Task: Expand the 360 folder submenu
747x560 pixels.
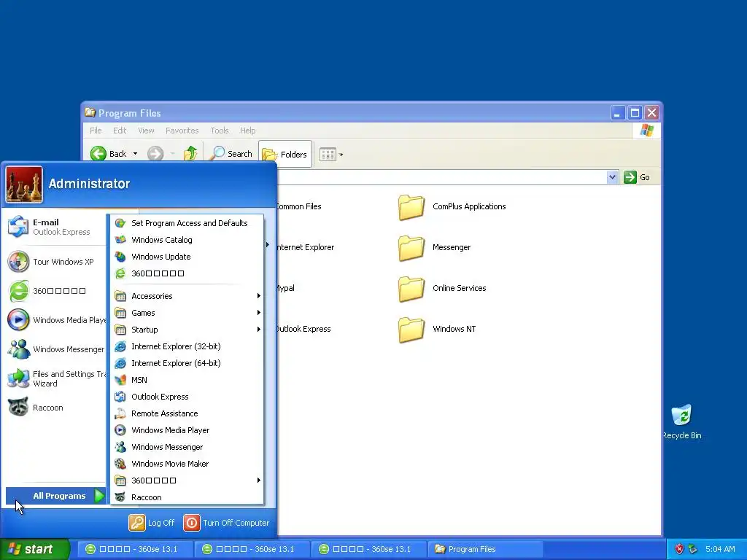Action: pos(187,480)
